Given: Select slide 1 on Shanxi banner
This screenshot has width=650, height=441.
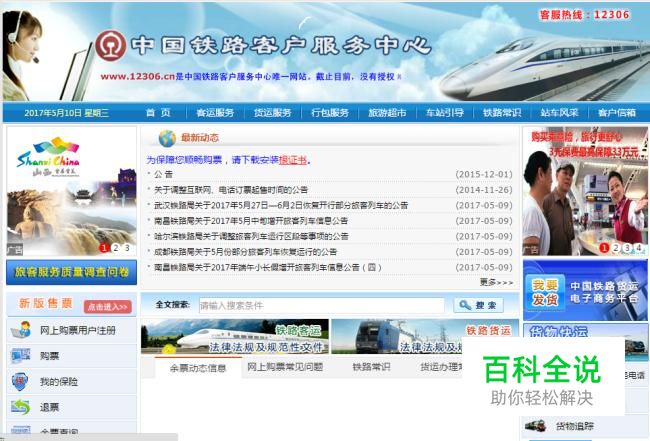Looking at the screenshot, I should (104, 248).
